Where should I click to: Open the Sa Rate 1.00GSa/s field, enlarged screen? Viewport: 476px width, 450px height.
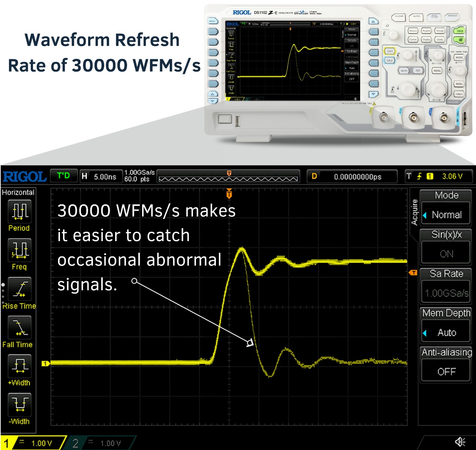coord(446,293)
